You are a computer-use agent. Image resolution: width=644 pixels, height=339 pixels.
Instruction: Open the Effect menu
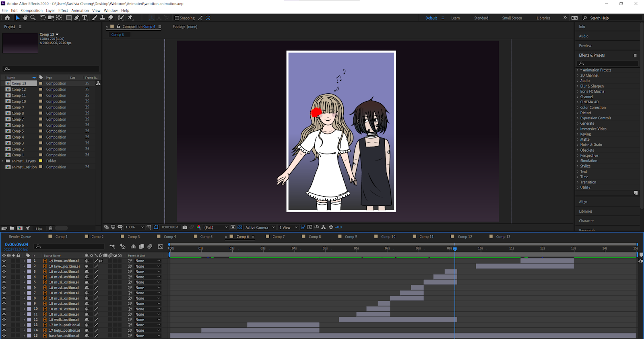63,10
